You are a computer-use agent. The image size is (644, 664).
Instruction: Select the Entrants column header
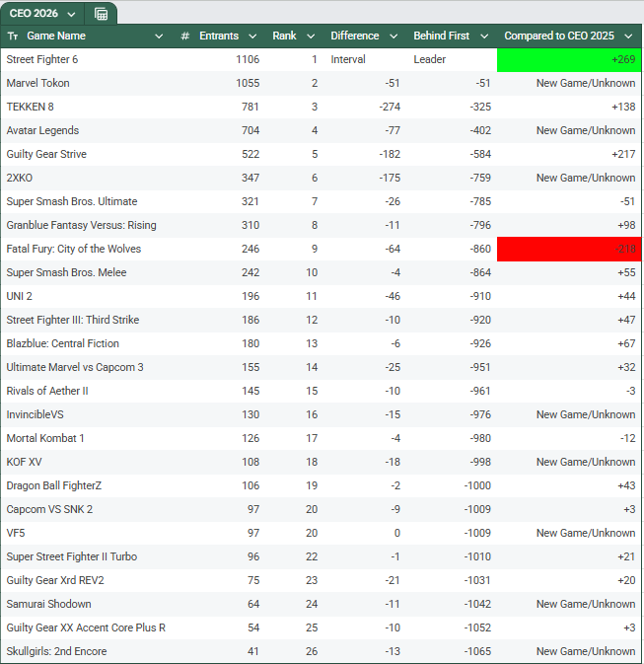pyautogui.click(x=219, y=36)
